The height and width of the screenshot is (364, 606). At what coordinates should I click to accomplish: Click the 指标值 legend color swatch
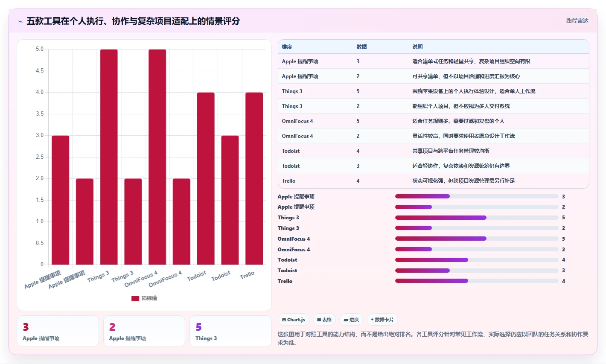135,298
